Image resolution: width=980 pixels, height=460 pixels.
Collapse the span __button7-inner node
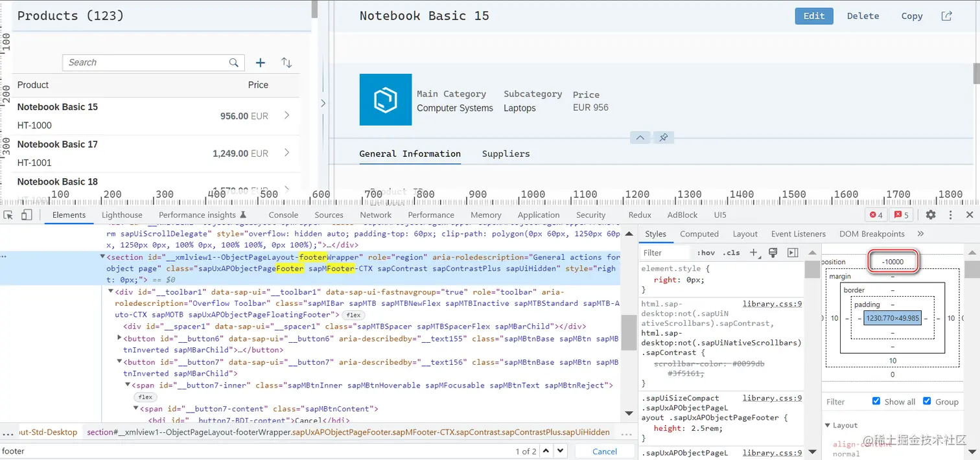[128, 385]
